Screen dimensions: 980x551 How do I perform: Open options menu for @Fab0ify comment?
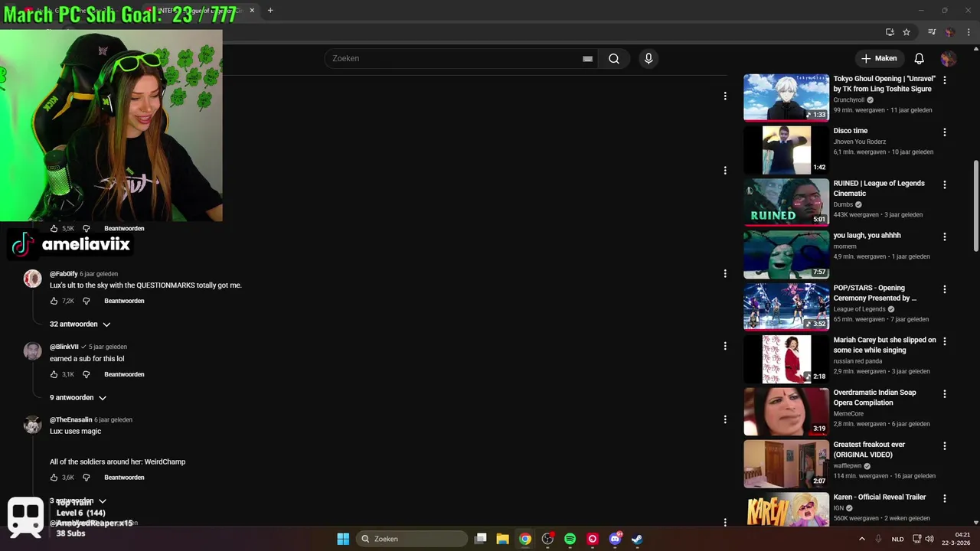[725, 273]
